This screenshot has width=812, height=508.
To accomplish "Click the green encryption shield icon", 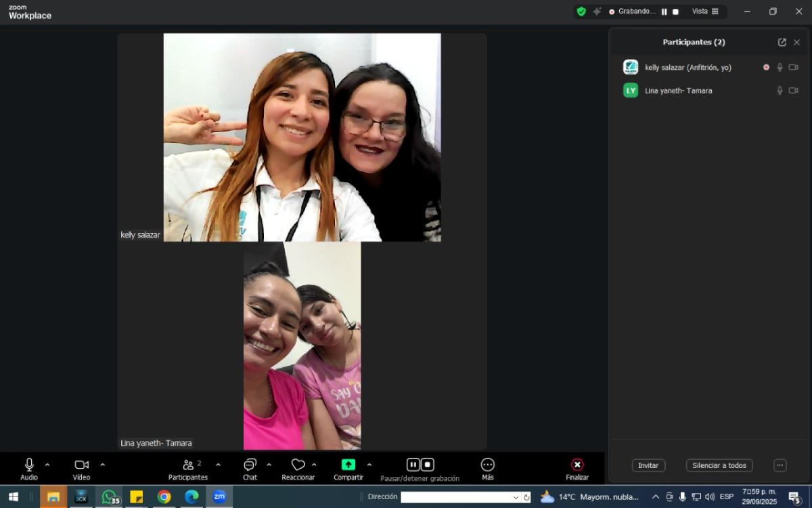I will point(581,12).
